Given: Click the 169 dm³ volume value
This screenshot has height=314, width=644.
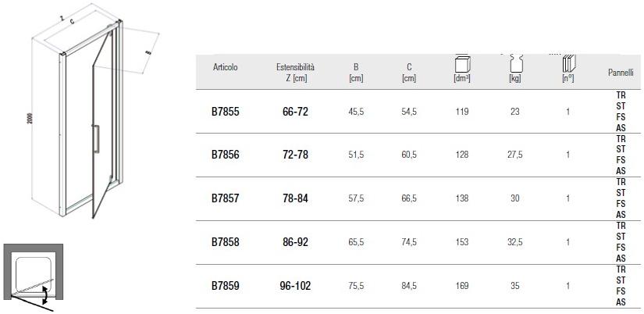Looking at the screenshot, I should 461,286.
